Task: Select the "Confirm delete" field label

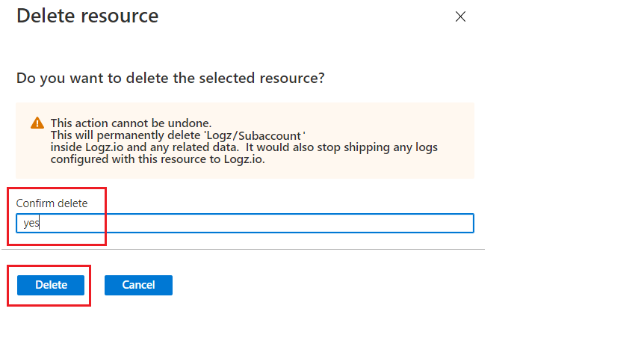Action: (x=52, y=203)
